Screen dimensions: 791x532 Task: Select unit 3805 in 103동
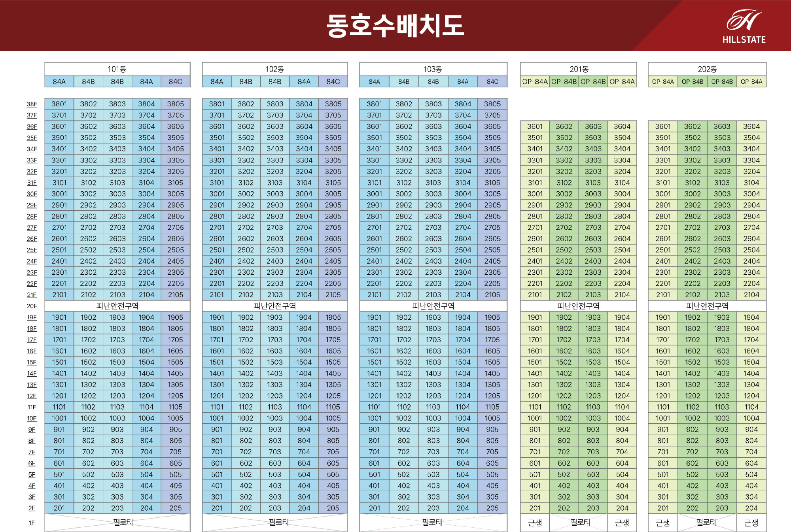[x=492, y=104]
